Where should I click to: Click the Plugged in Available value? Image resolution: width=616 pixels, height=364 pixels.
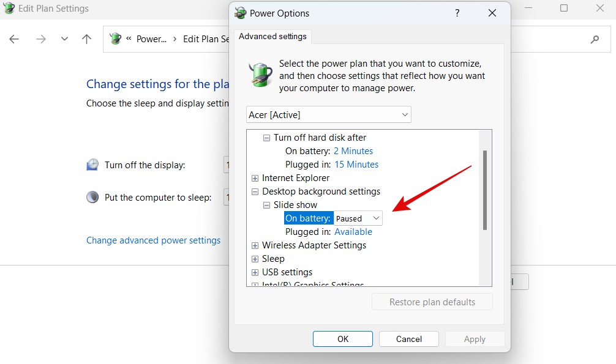pos(353,232)
